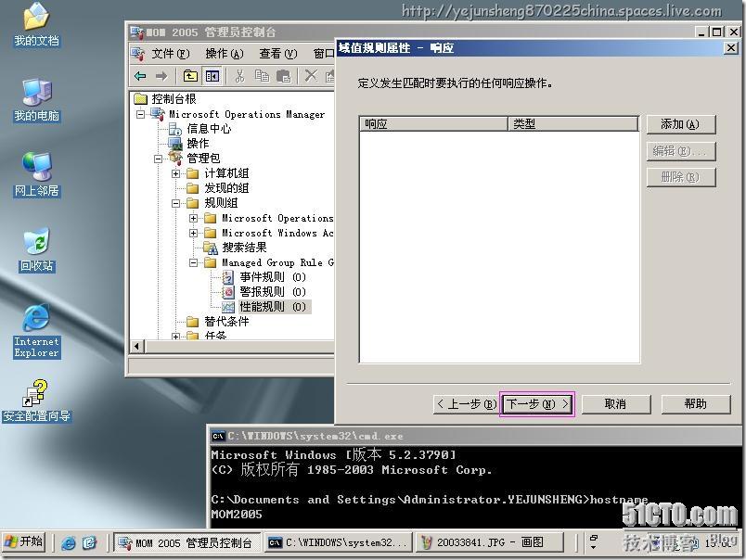The width and height of the screenshot is (746, 560).
Task: Select 管理包 tree node
Action: (x=203, y=159)
